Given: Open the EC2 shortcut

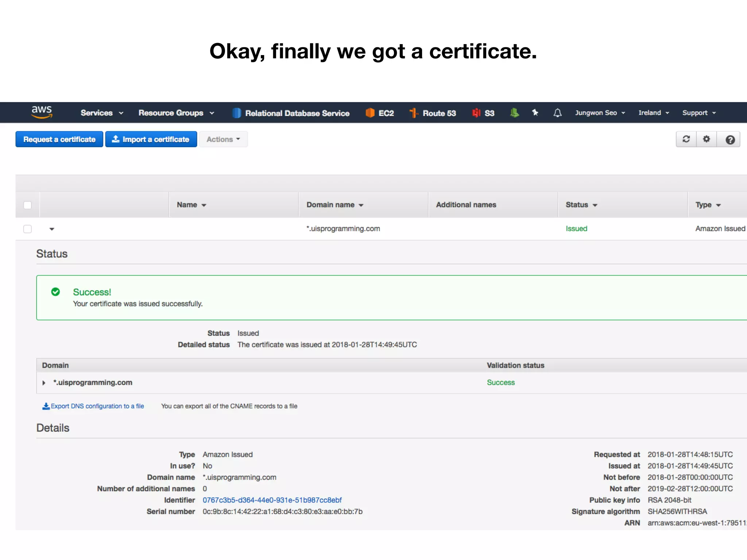Looking at the screenshot, I should [380, 113].
